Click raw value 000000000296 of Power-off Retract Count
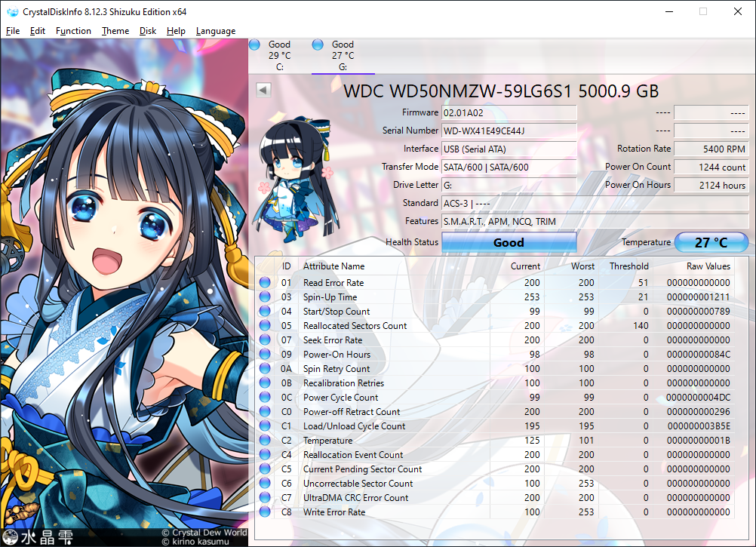The image size is (756, 547). pos(699,412)
